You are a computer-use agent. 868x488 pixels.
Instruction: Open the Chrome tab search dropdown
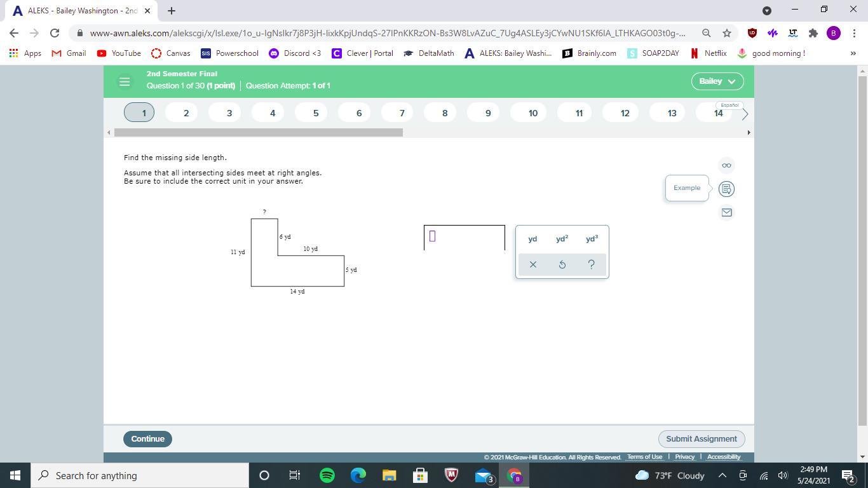[x=767, y=10]
